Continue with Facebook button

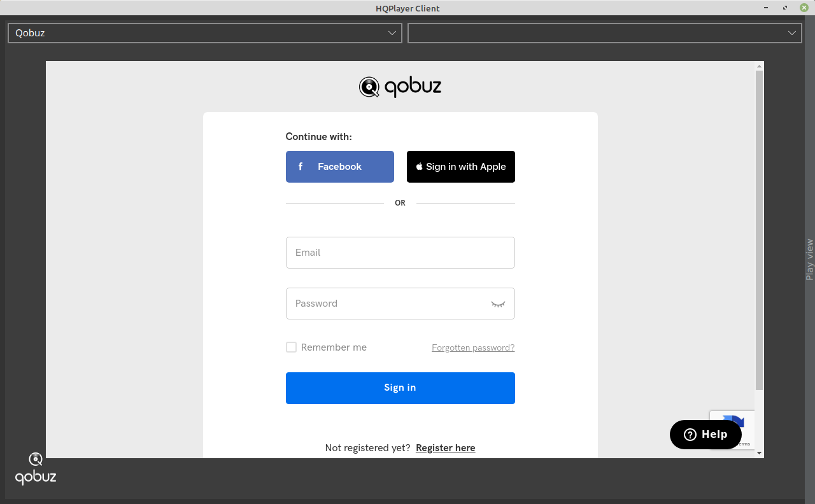pyautogui.click(x=340, y=167)
